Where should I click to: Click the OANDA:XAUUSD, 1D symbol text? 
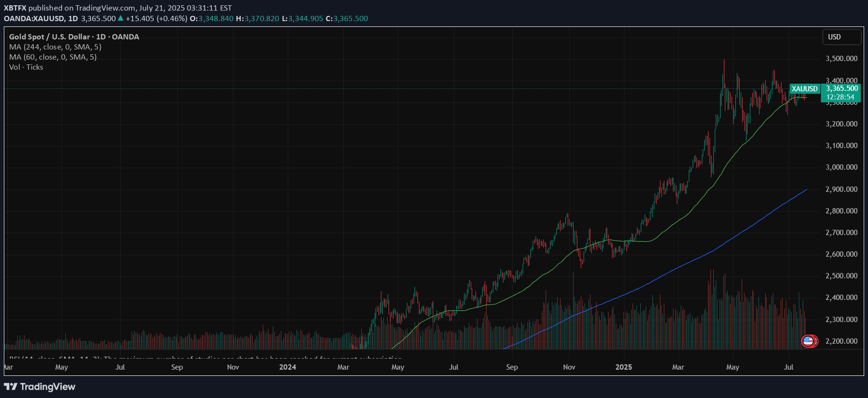tap(41, 19)
